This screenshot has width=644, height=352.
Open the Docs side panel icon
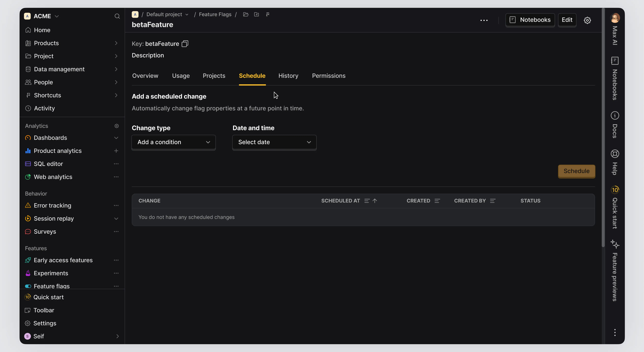tap(615, 116)
